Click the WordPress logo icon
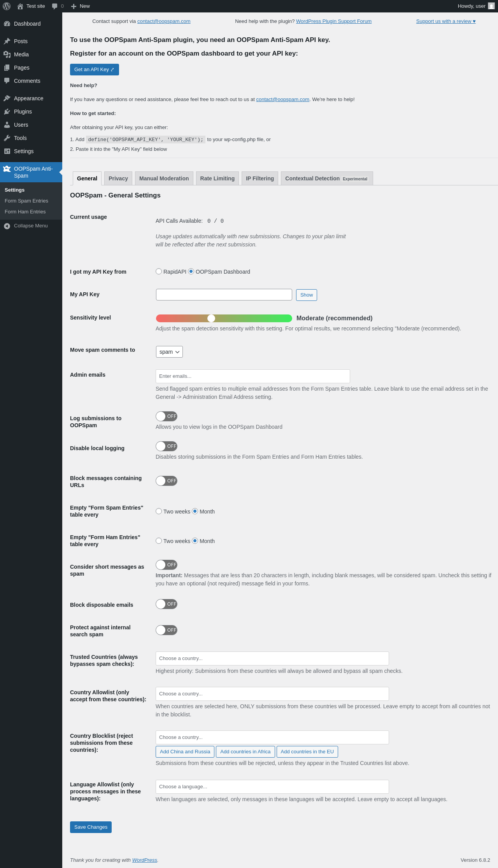The height and width of the screenshot is (868, 498). pyautogui.click(x=7, y=6)
